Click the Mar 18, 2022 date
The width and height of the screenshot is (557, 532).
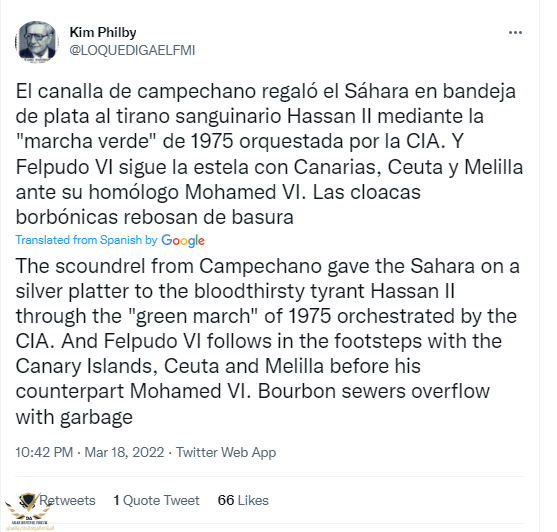pyautogui.click(x=124, y=452)
